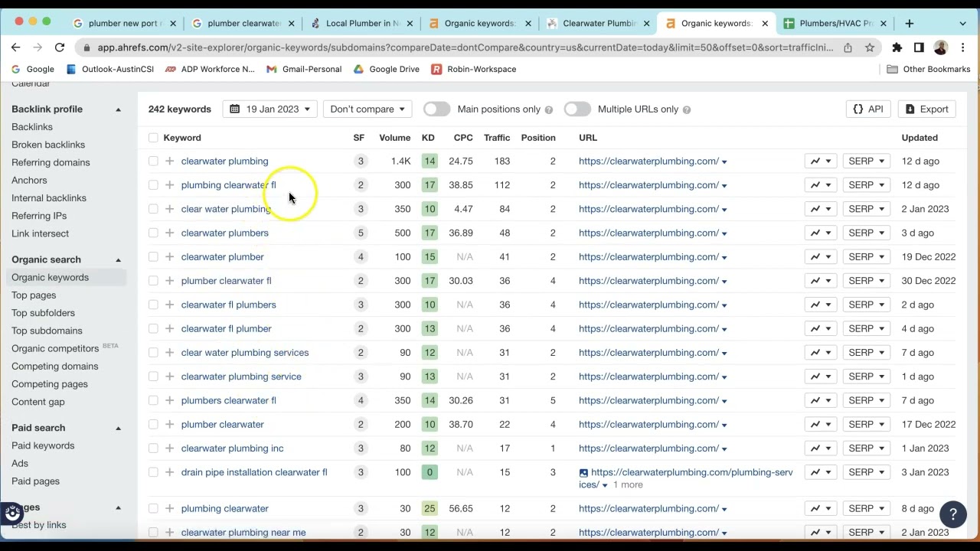
Task: Open Paid keywords in the sidebar
Action: 43,446
